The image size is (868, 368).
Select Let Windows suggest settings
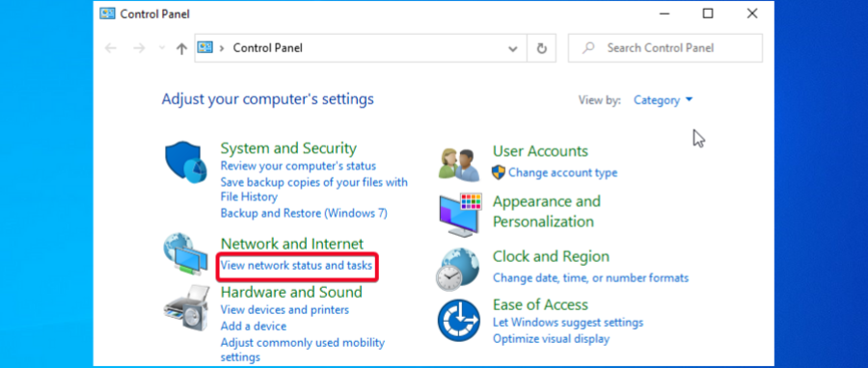tap(568, 322)
